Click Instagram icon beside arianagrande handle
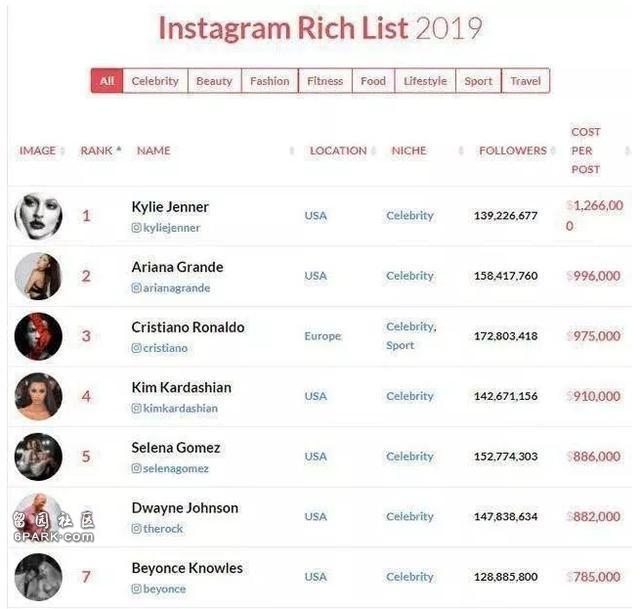The image size is (640, 609). point(136,288)
